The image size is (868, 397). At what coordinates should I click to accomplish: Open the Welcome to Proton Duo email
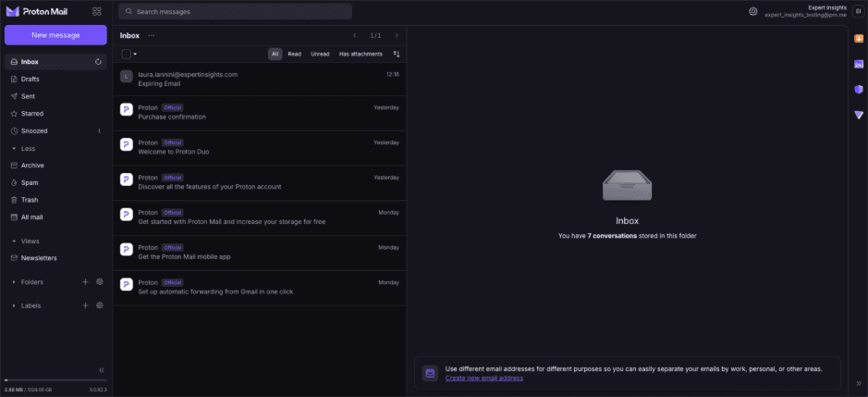pos(260,147)
